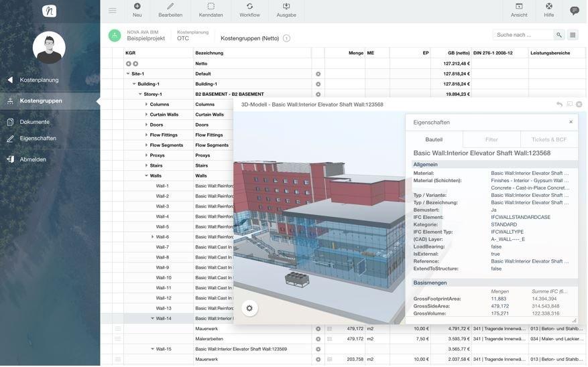The image size is (588, 367).
Task: Open the Bearbeiten edit tool
Action: [170, 9]
